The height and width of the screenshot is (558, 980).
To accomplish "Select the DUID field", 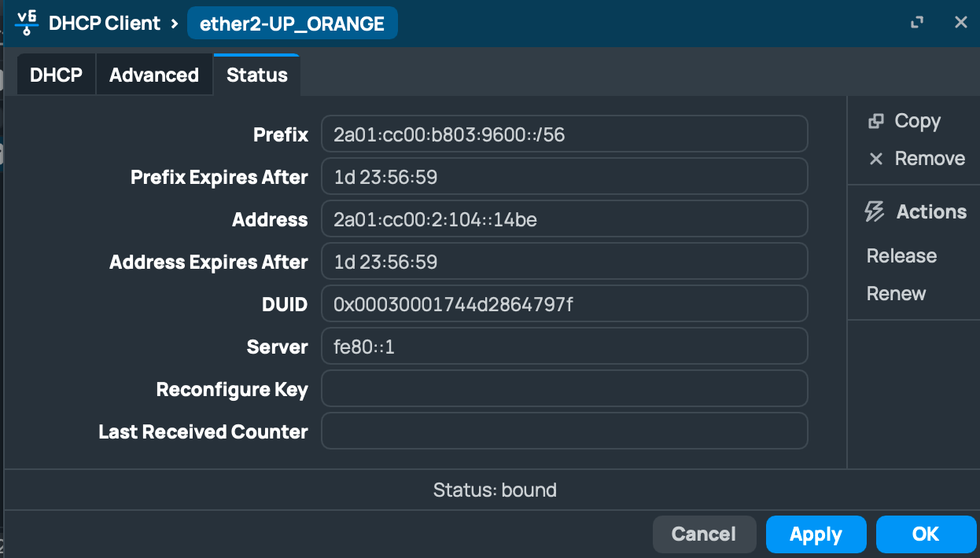I will pyautogui.click(x=564, y=304).
